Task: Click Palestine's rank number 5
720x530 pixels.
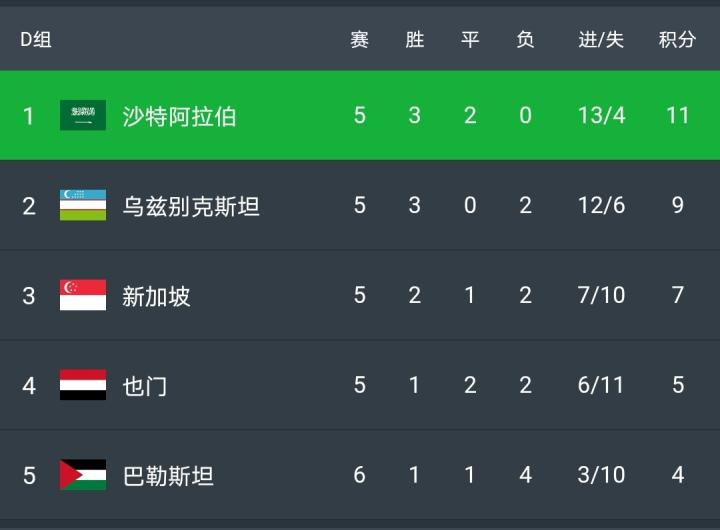Action: [29, 475]
